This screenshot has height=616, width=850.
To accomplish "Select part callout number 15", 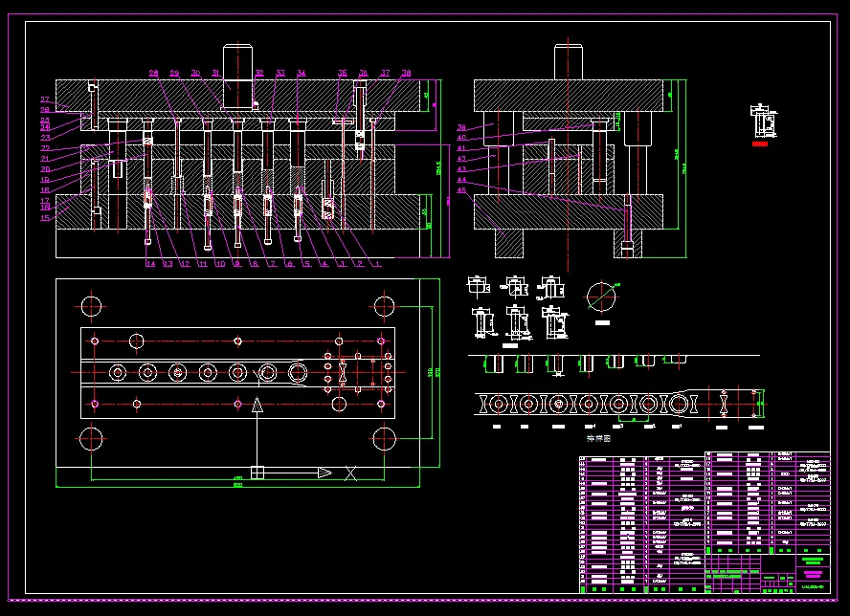I will pos(45,218).
